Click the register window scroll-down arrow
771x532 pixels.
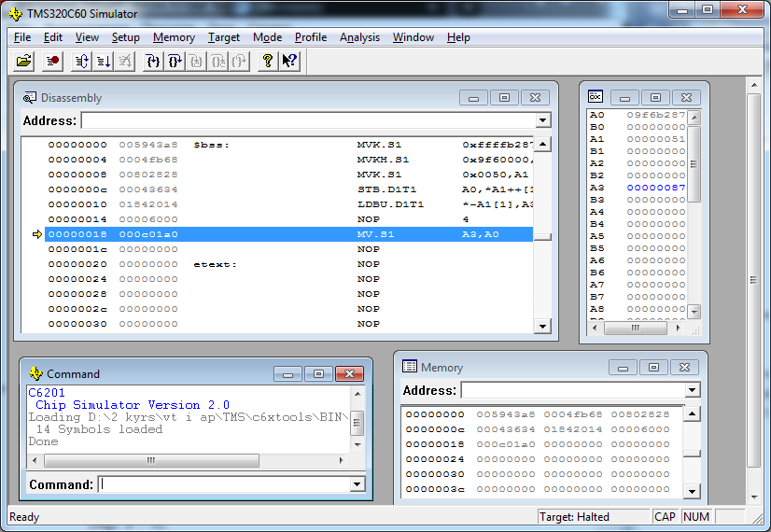694,311
